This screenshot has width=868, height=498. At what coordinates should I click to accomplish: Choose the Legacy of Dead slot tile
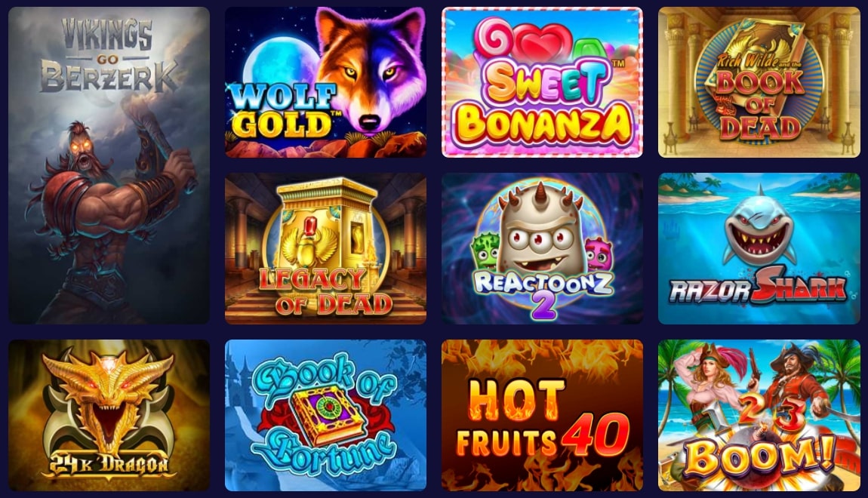point(325,248)
